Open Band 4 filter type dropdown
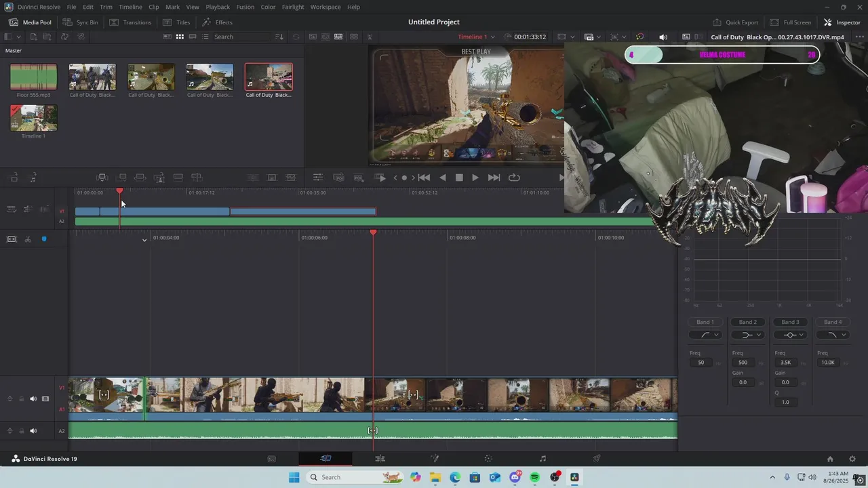Viewport: 868px width, 488px height. click(x=833, y=335)
